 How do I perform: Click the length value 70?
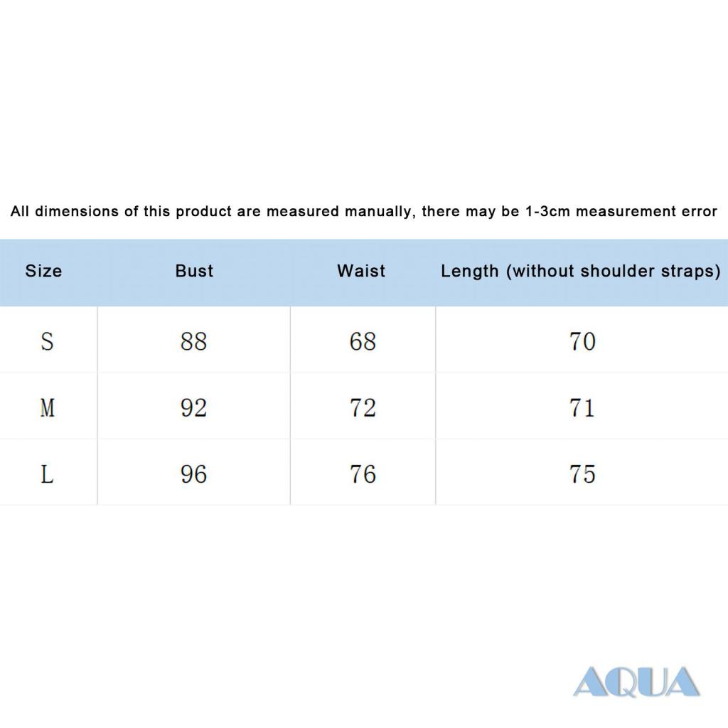582,341
